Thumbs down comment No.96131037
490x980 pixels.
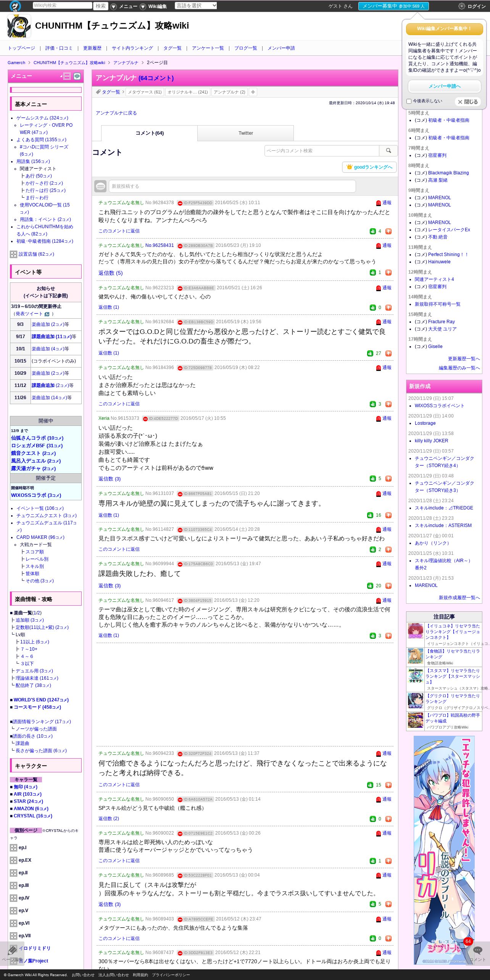click(388, 515)
